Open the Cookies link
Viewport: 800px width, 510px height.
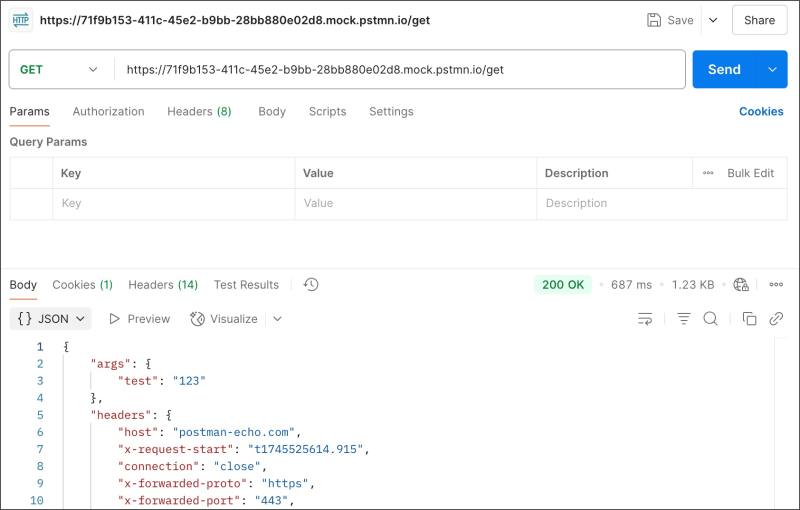(x=761, y=112)
